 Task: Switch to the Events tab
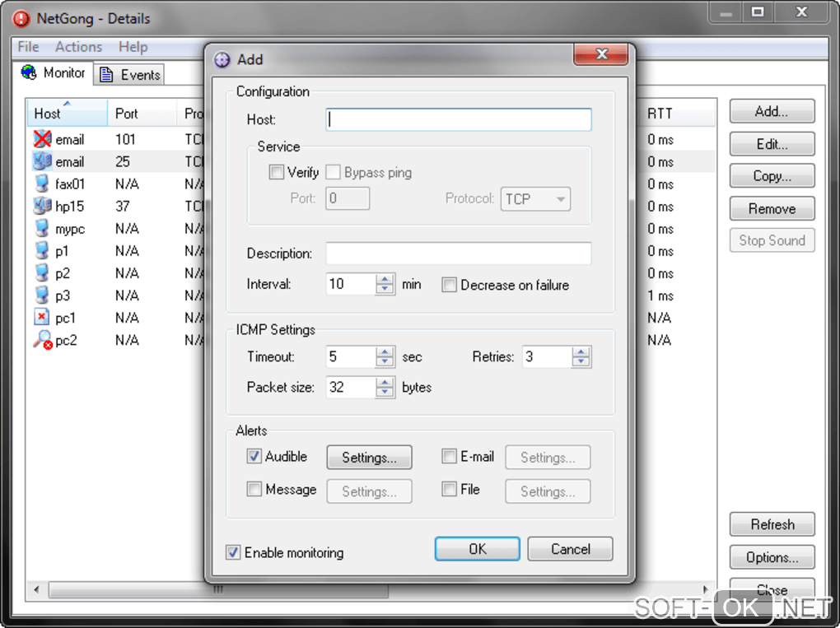tap(129, 74)
